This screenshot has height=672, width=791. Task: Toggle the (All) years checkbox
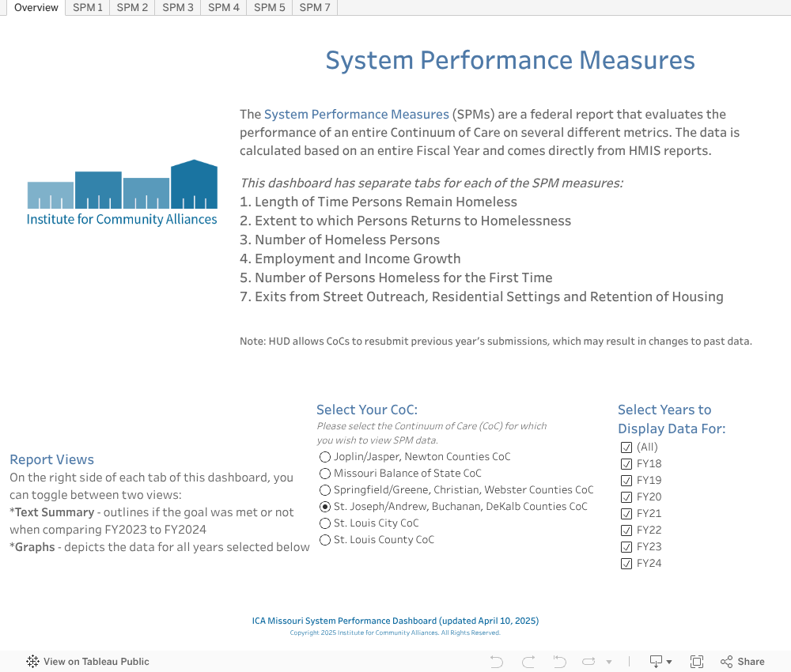click(x=626, y=447)
